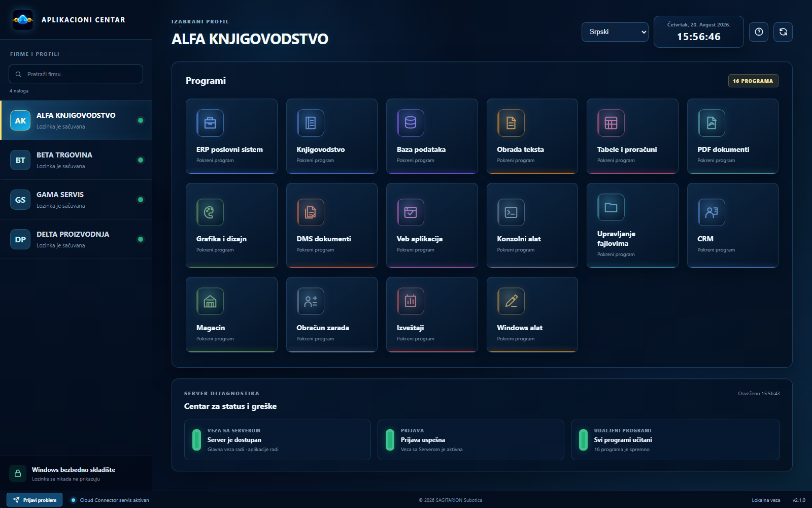Screen dimensions: 812x508
Task: Click the AK avatar badge
Action: pos(20,120)
